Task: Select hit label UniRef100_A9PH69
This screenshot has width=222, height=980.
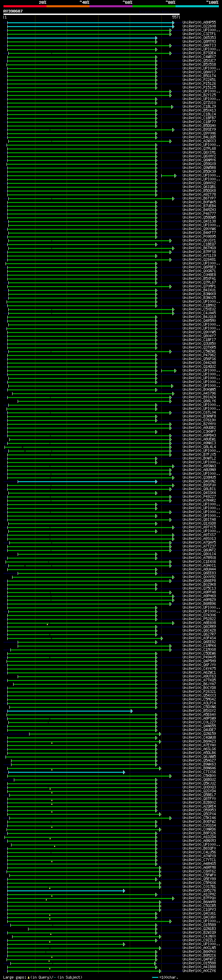Action: [199, 596]
